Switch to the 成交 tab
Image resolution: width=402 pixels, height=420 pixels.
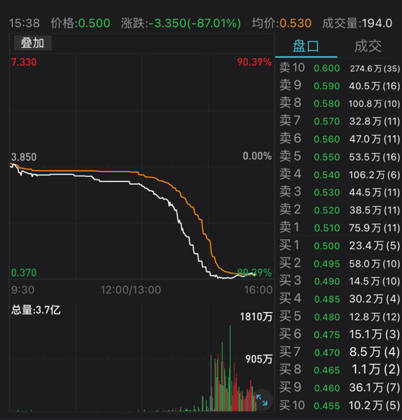coord(368,46)
